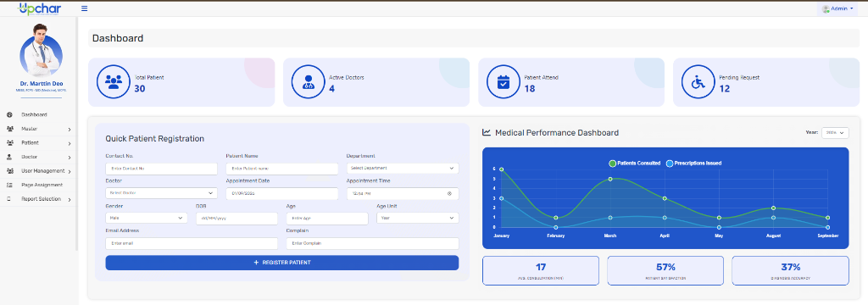868x305 pixels.
Task: Click the Dashboard sidebar icon
Action: tap(9, 114)
